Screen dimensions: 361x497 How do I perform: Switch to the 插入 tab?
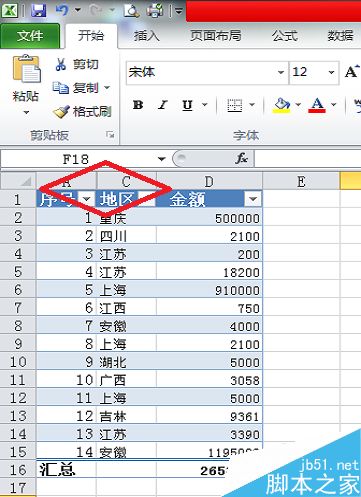pos(146,36)
